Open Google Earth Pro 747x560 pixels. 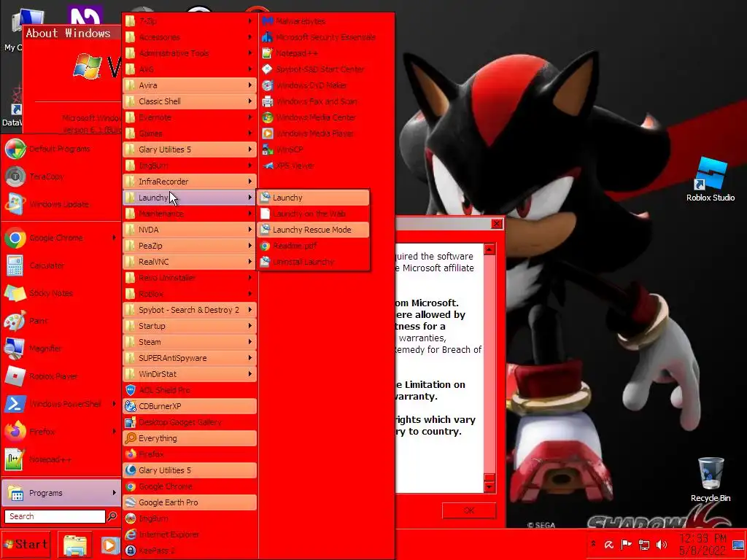pyautogui.click(x=190, y=502)
